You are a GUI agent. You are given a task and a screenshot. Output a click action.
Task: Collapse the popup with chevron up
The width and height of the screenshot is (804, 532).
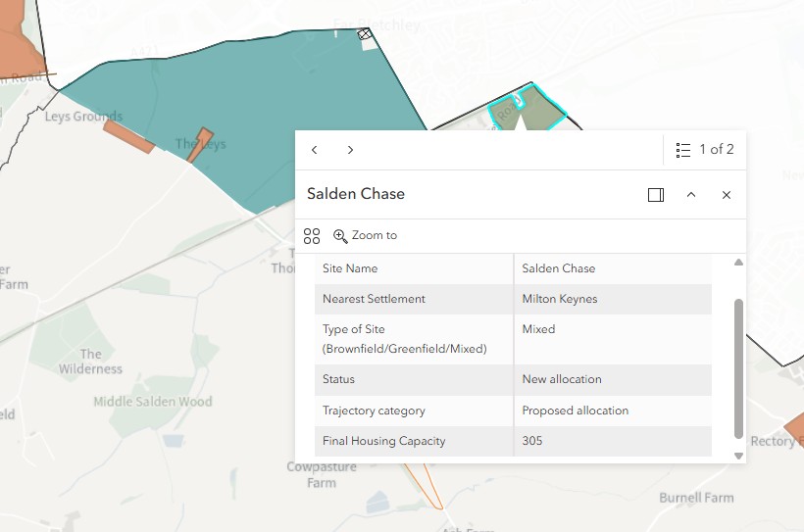691,195
